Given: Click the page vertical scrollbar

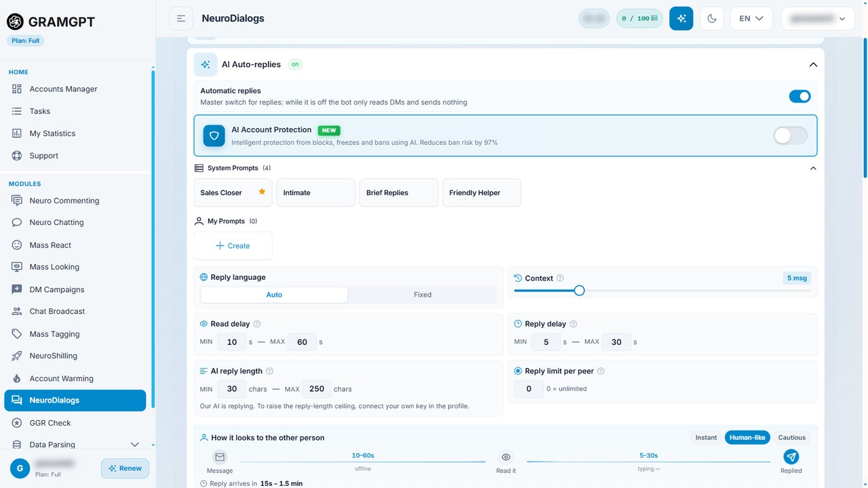Looking at the screenshot, I should pyautogui.click(x=864, y=108).
